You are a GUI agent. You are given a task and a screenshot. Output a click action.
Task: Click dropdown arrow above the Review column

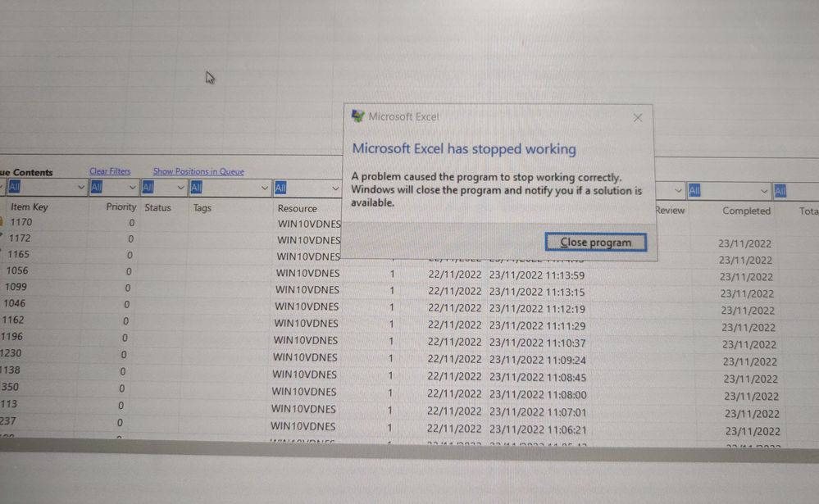coord(678,191)
